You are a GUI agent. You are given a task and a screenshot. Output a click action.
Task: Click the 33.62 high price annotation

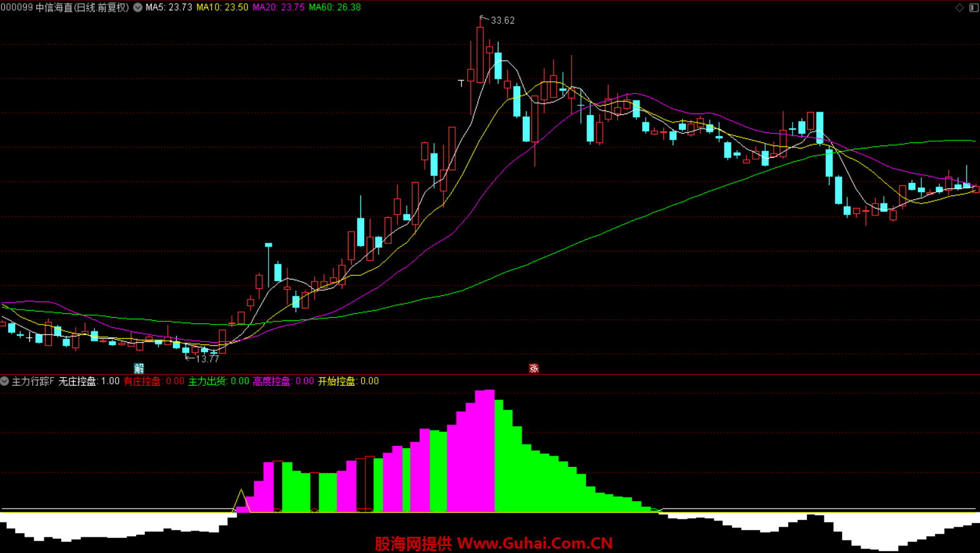tap(502, 21)
